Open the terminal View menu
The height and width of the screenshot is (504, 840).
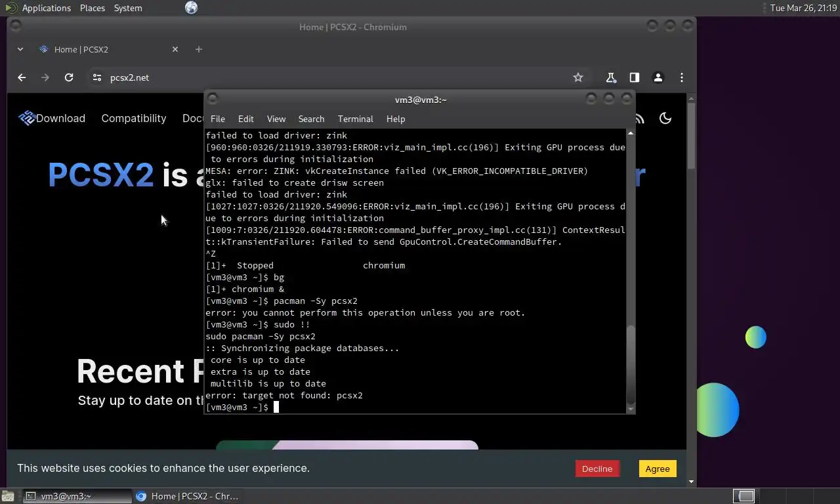[276, 119]
